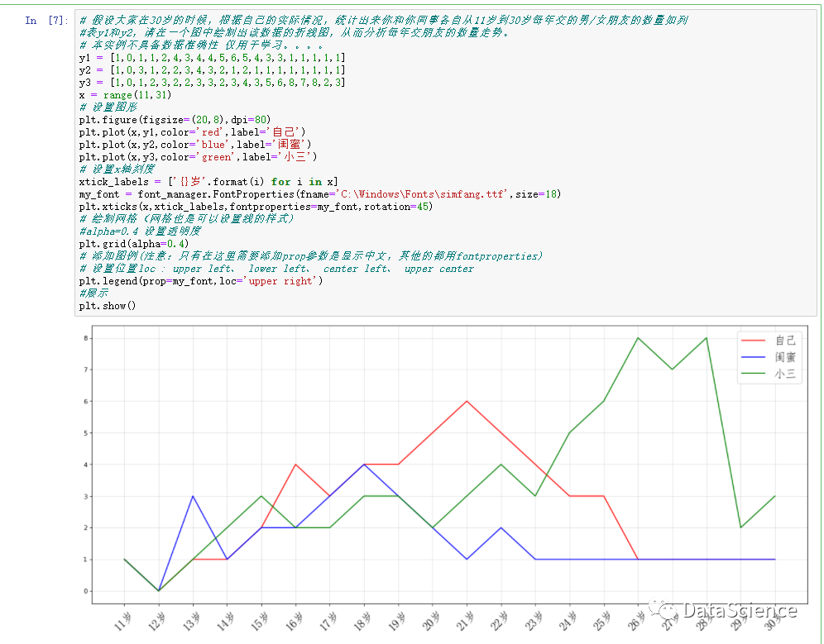Click the plt.plot line with color='blue'
Image resolution: width=824 pixels, height=644 pixels.
pos(195,145)
